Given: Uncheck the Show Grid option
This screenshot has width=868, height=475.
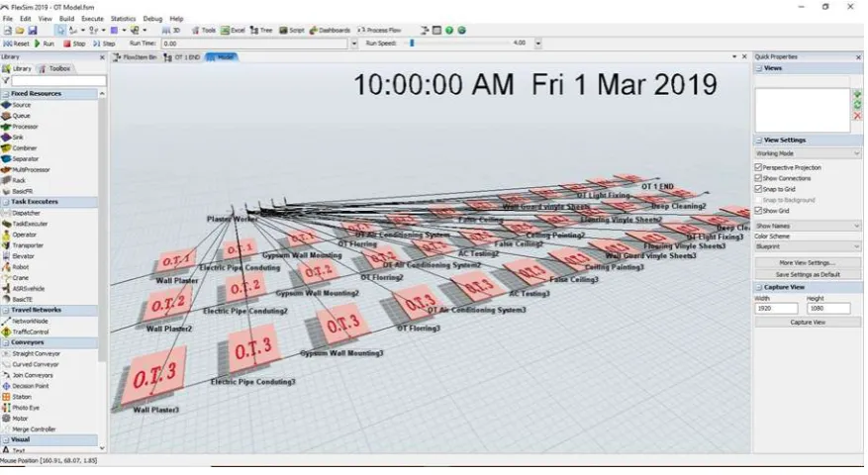Looking at the screenshot, I should pyautogui.click(x=758, y=211).
